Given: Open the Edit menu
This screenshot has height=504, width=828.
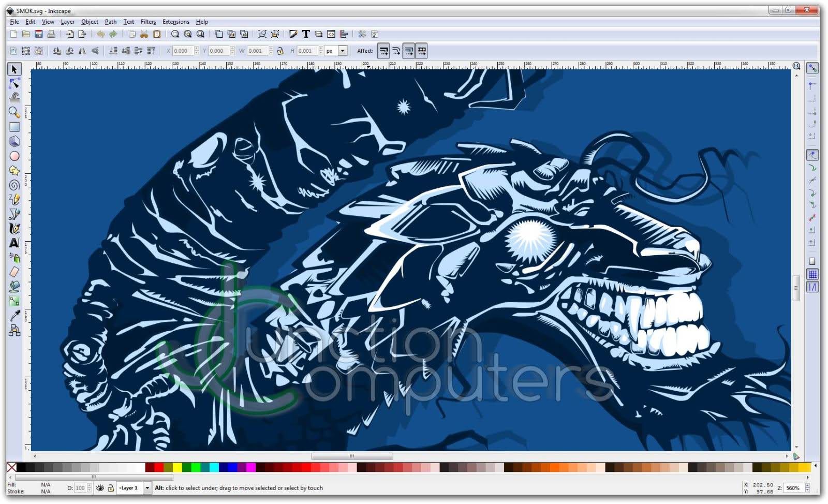Looking at the screenshot, I should click(x=31, y=22).
